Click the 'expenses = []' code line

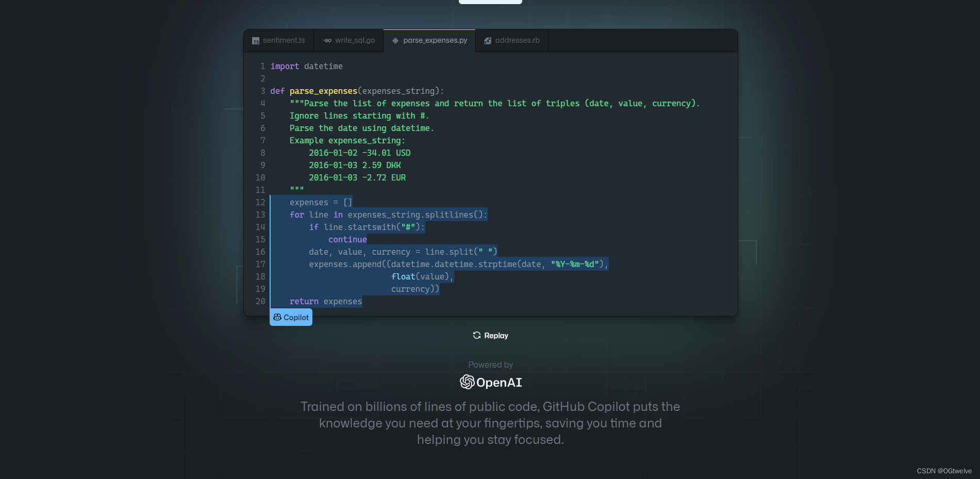[321, 202]
